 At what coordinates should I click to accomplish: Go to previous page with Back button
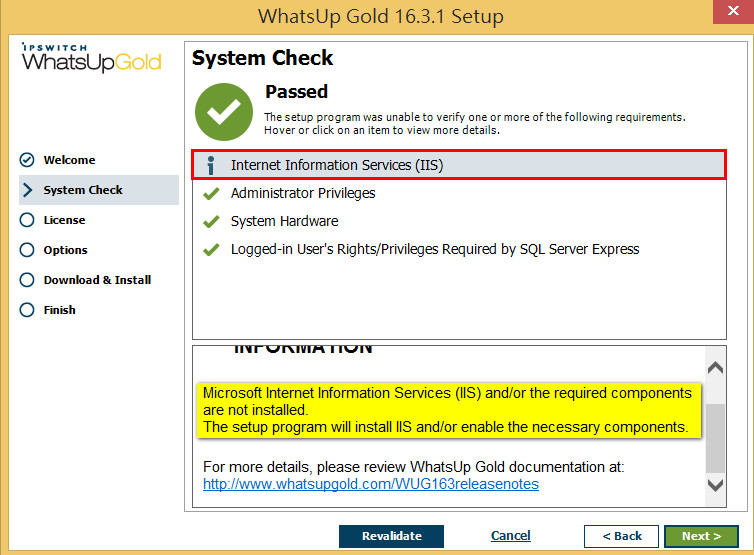(621, 536)
